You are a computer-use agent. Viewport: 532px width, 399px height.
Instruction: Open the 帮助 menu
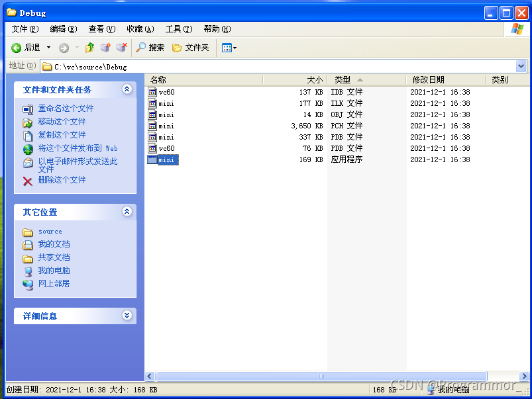[x=217, y=29]
